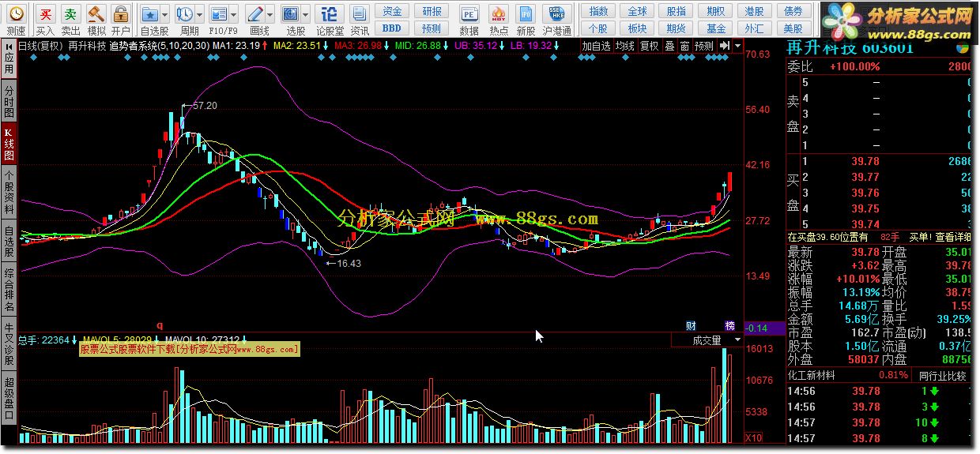Click the 期货 futures button
980x454 pixels.
tap(677, 28)
